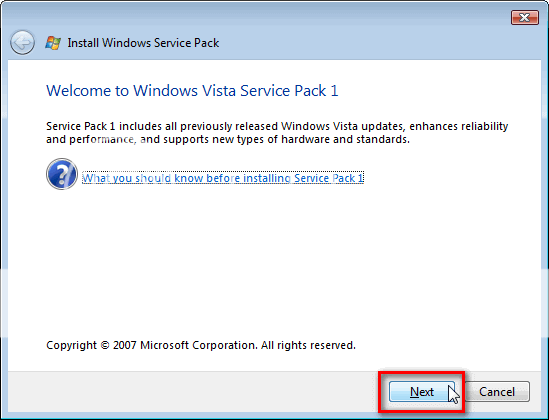Click the line 'and performance, and supports new types'
The image size is (549, 420).
(x=228, y=139)
